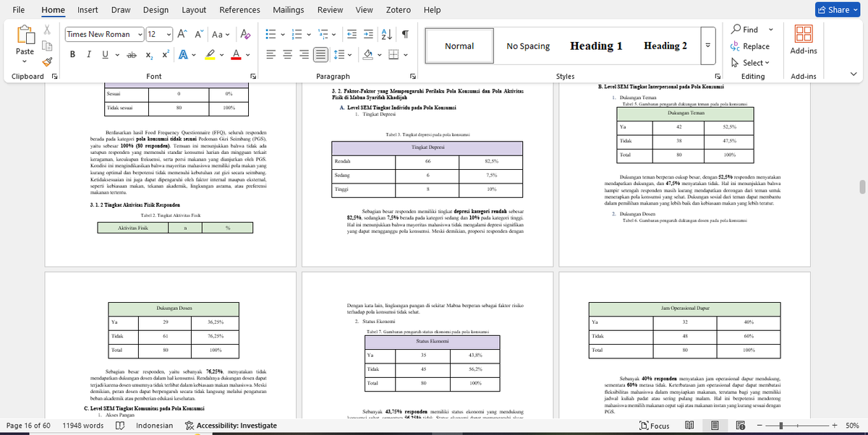Apply superscript formatting
The width and height of the screenshot is (868, 435).
pos(165,55)
